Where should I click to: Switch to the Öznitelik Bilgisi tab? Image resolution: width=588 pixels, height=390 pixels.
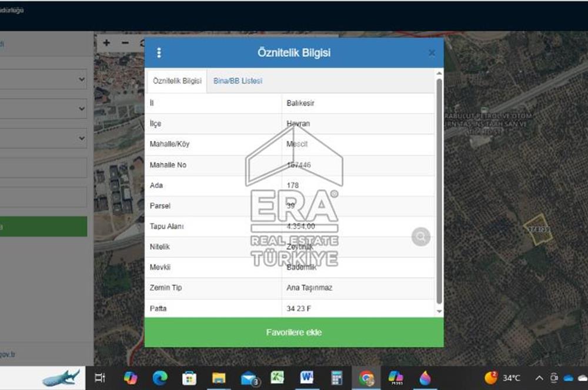pos(177,81)
